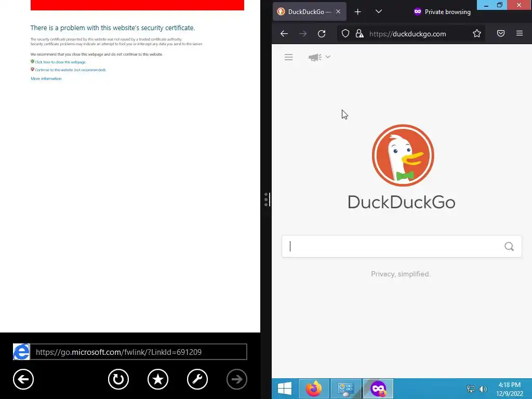Open Firefox tracking protection shield
Image resolution: width=532 pixels, height=399 pixels.
click(x=345, y=34)
